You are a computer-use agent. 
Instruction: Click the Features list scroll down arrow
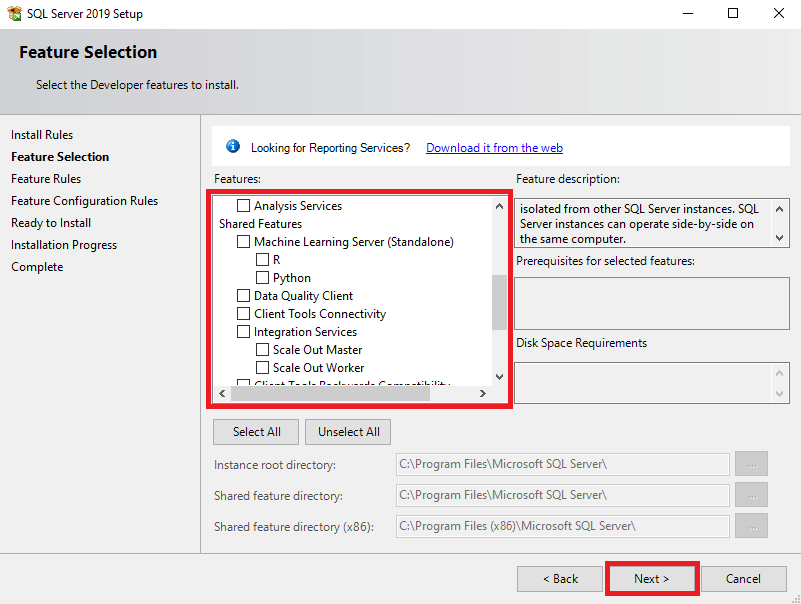click(x=499, y=377)
